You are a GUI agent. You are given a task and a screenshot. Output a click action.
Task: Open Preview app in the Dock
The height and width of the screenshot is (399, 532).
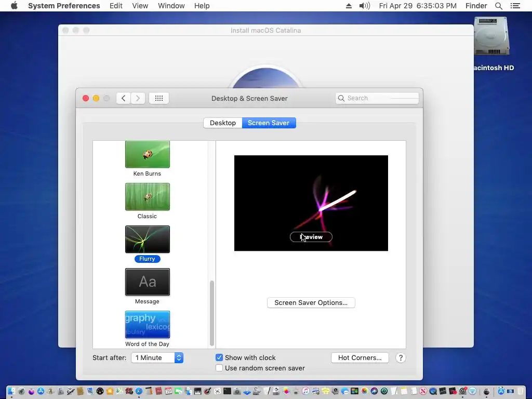click(90, 391)
